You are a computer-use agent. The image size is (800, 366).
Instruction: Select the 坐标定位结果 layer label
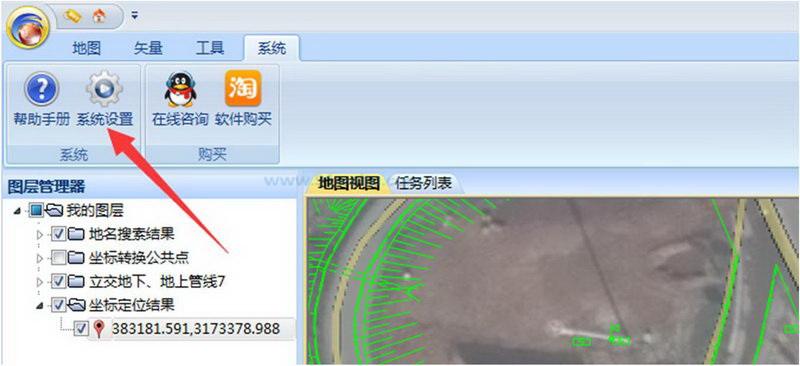click(132, 305)
